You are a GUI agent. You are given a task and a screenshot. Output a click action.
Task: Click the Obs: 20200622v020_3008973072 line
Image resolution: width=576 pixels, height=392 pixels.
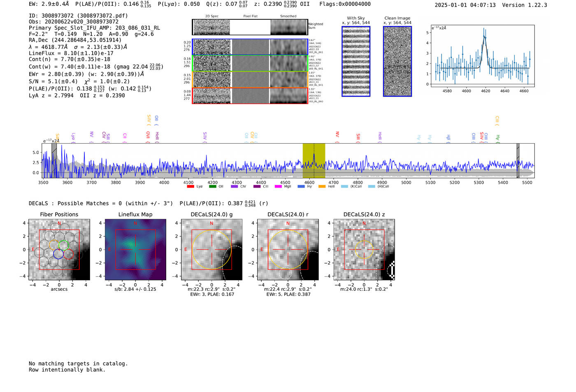74,22
